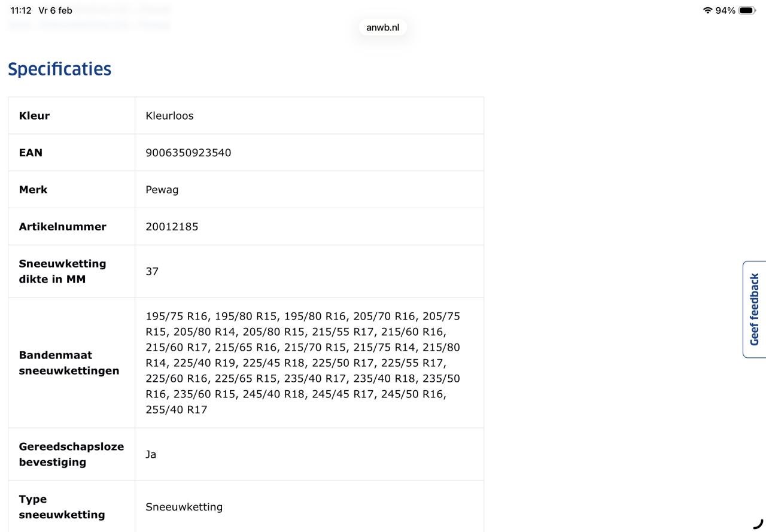The image size is (766, 532).
Task: Click the Kleurloos color value
Action: tap(169, 115)
